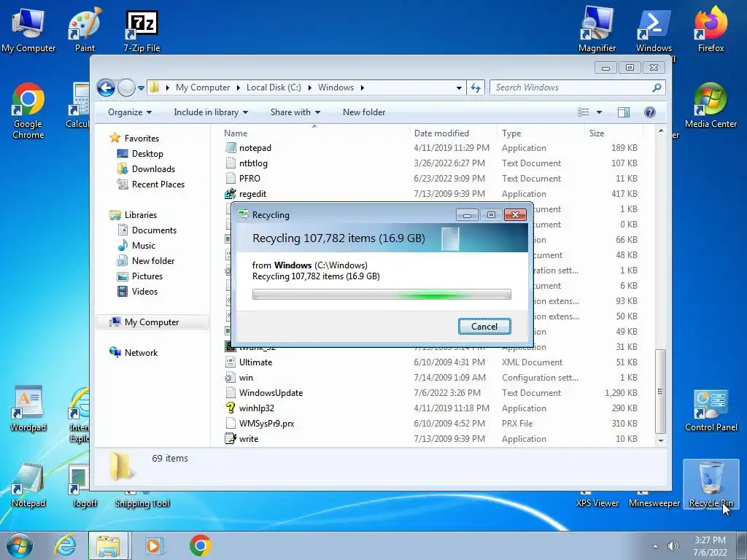Click the refresh button beside address bar
The image size is (747, 560).
tap(476, 87)
